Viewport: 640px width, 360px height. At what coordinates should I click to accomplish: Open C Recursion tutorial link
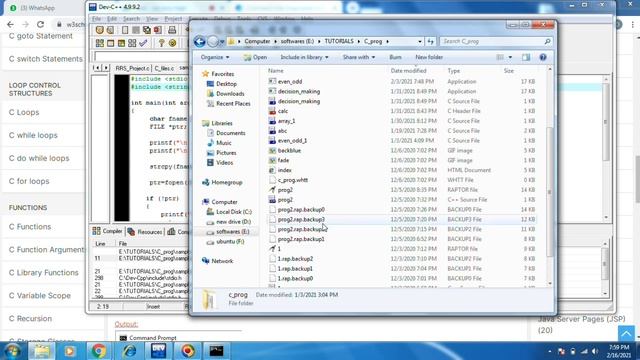point(30,318)
